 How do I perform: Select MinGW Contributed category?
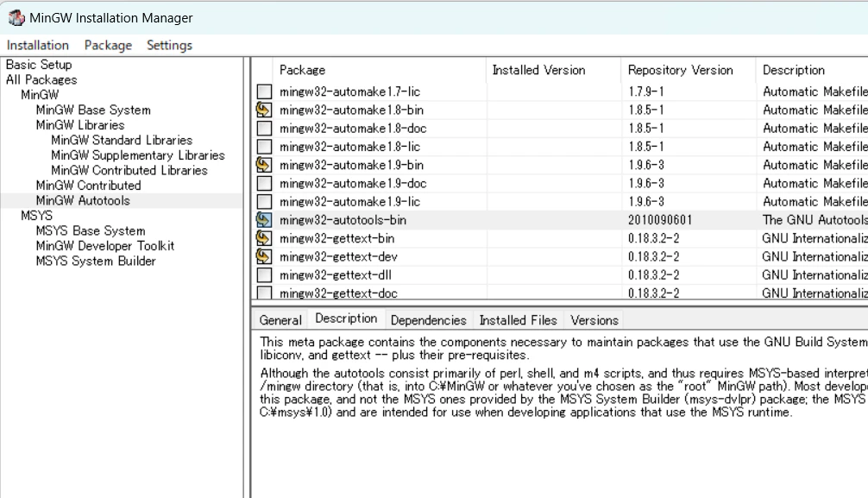coord(89,185)
